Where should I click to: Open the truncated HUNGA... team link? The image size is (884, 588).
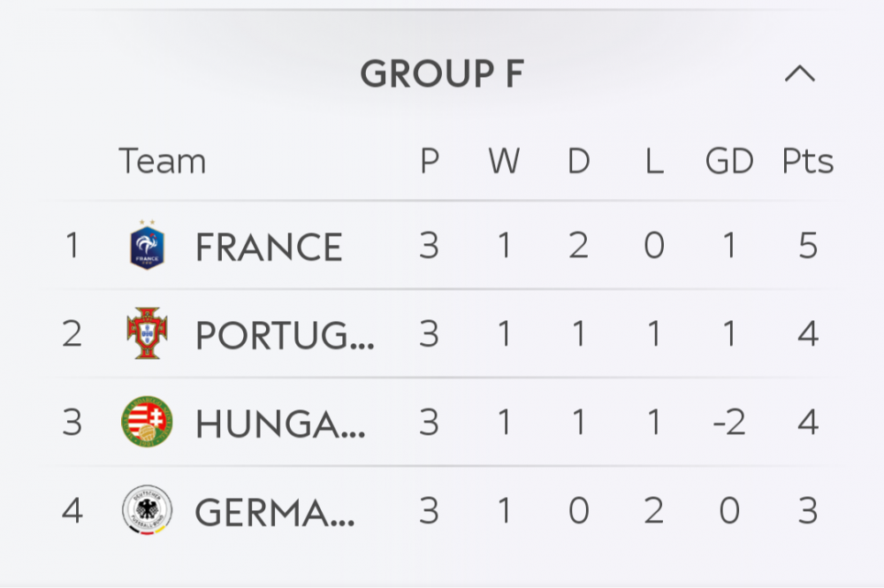pyautogui.click(x=280, y=424)
